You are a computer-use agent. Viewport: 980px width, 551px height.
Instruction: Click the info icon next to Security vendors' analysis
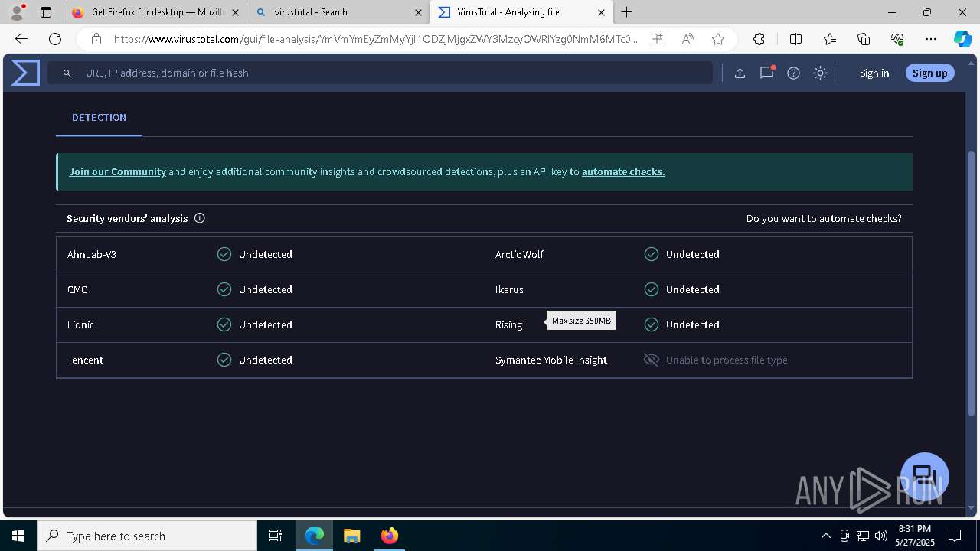click(200, 218)
